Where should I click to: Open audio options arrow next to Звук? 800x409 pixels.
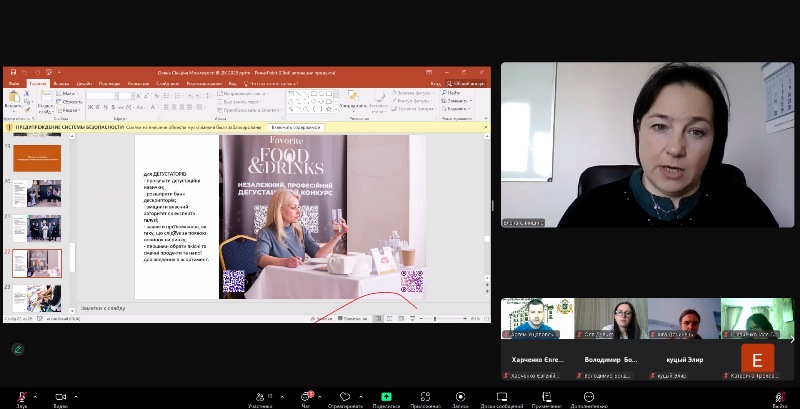pos(35,397)
